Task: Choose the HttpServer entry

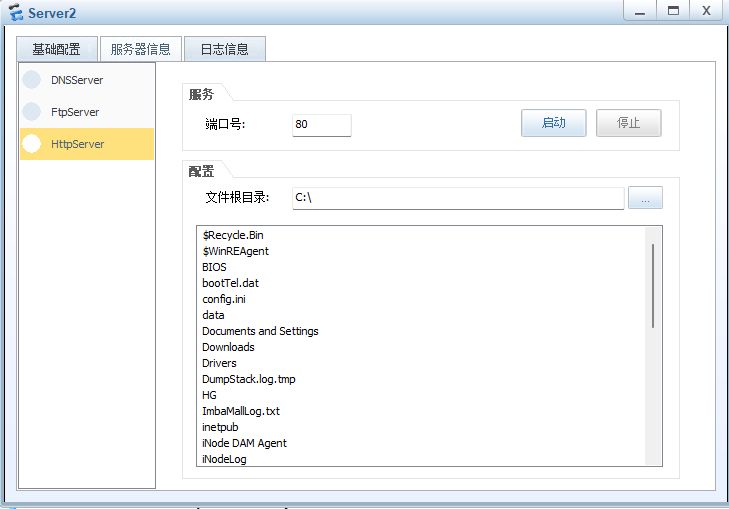Action: (x=87, y=144)
